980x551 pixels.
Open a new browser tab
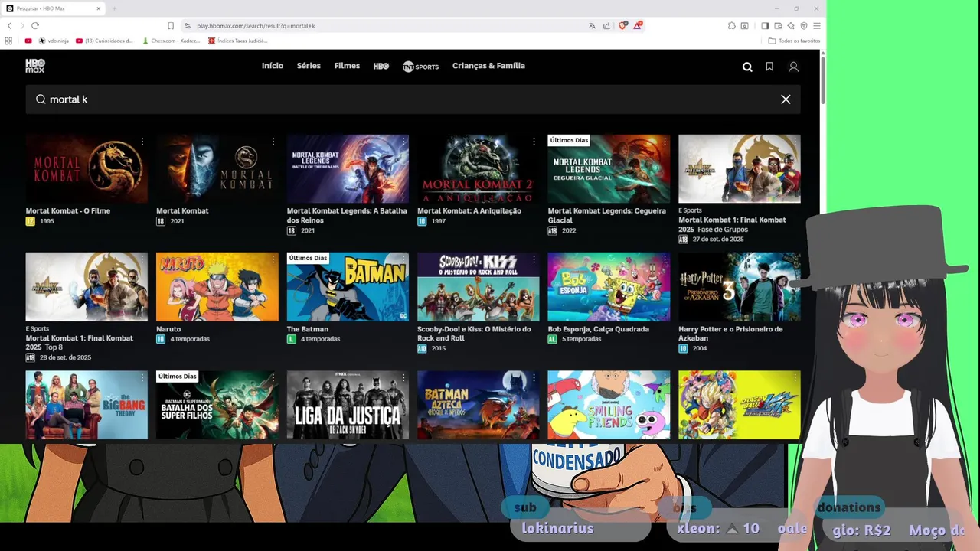pyautogui.click(x=114, y=8)
